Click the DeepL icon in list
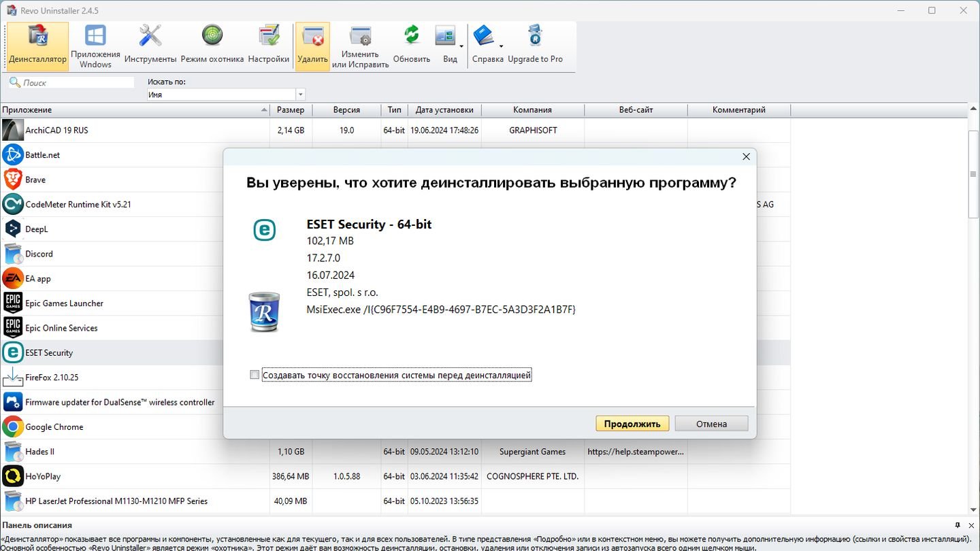 pyautogui.click(x=13, y=229)
